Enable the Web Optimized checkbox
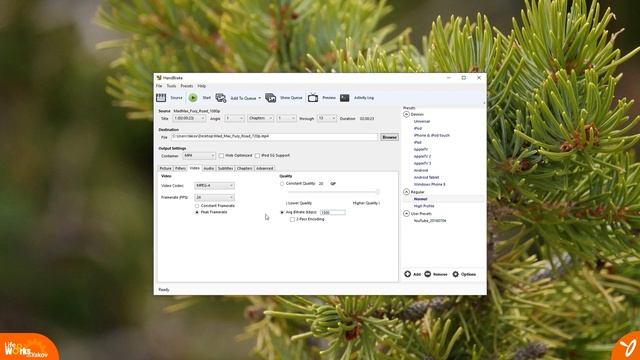Image resolution: width=640 pixels, height=360 pixels. coord(221,156)
